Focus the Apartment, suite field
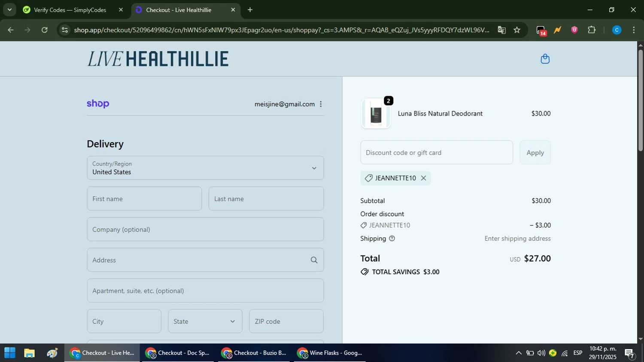The width and height of the screenshot is (644, 362). [x=205, y=291]
